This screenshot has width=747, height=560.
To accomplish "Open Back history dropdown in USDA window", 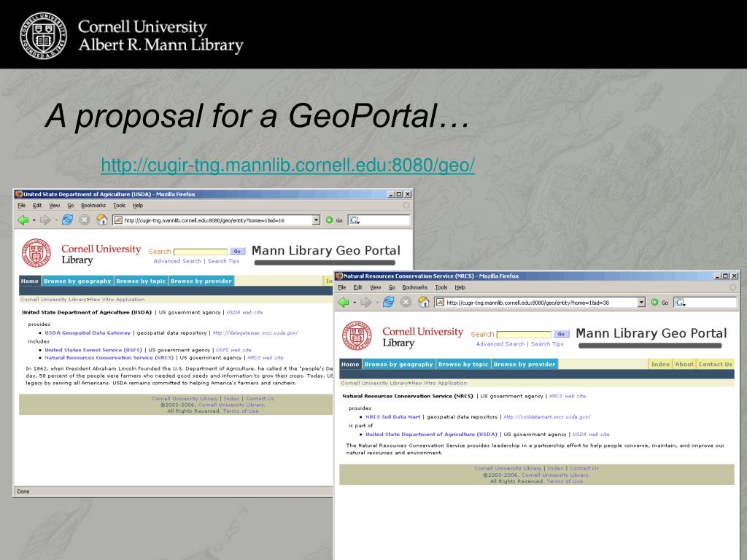I will tap(34, 220).
